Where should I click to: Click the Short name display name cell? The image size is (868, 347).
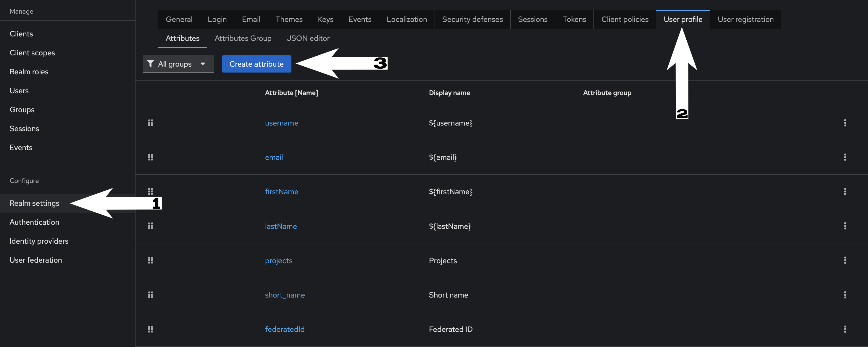[x=448, y=295]
